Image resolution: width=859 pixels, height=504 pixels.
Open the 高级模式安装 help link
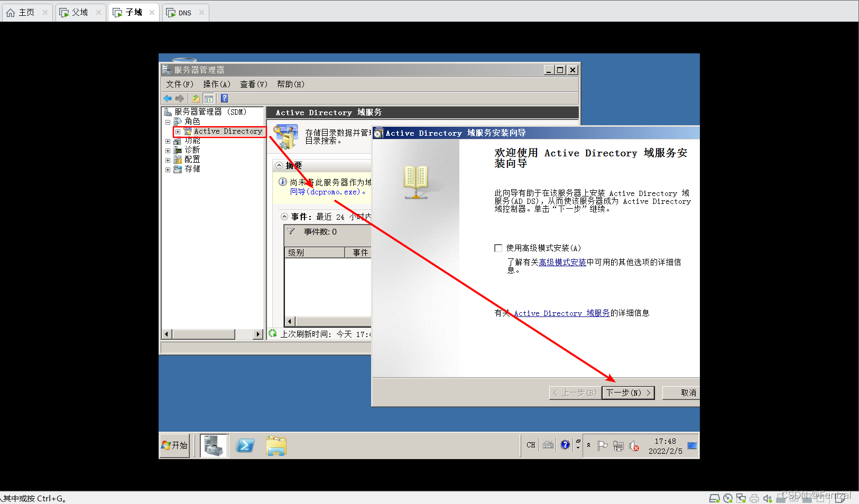pyautogui.click(x=562, y=262)
